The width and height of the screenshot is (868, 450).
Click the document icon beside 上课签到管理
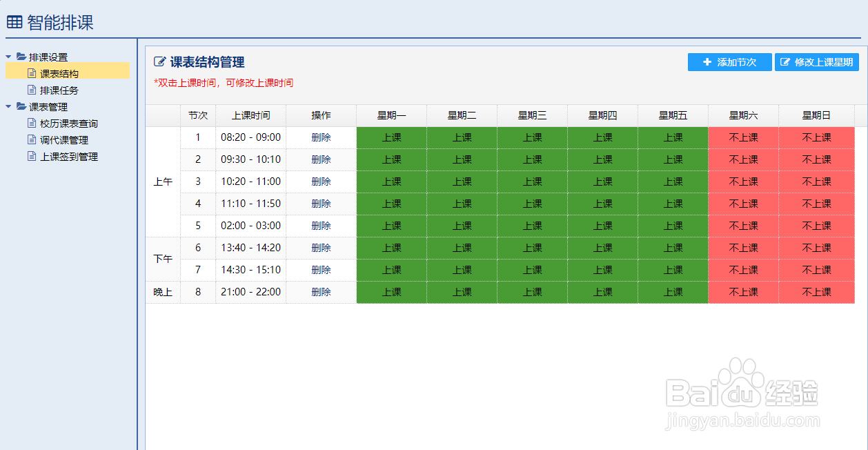click(31, 156)
